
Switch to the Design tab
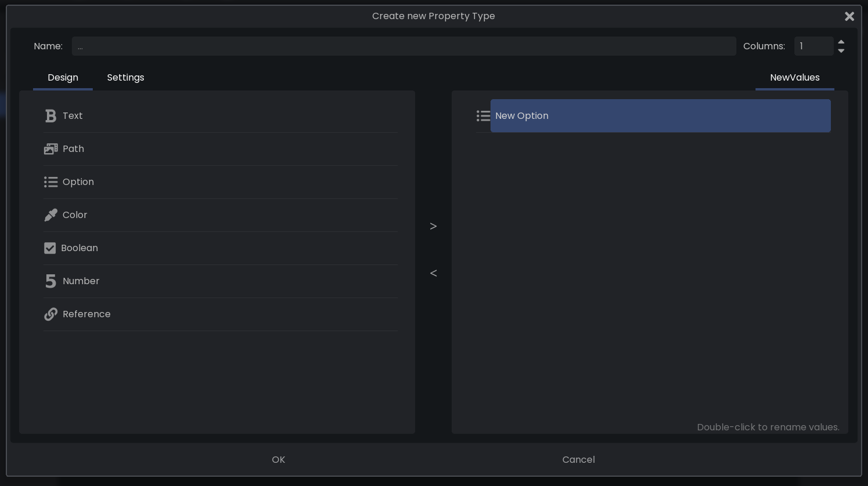(63, 78)
